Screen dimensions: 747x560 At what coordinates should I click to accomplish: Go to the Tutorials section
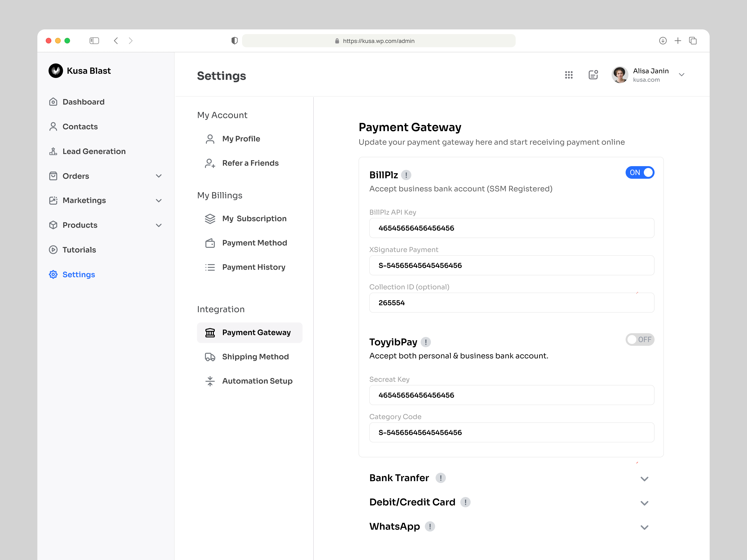[79, 250]
